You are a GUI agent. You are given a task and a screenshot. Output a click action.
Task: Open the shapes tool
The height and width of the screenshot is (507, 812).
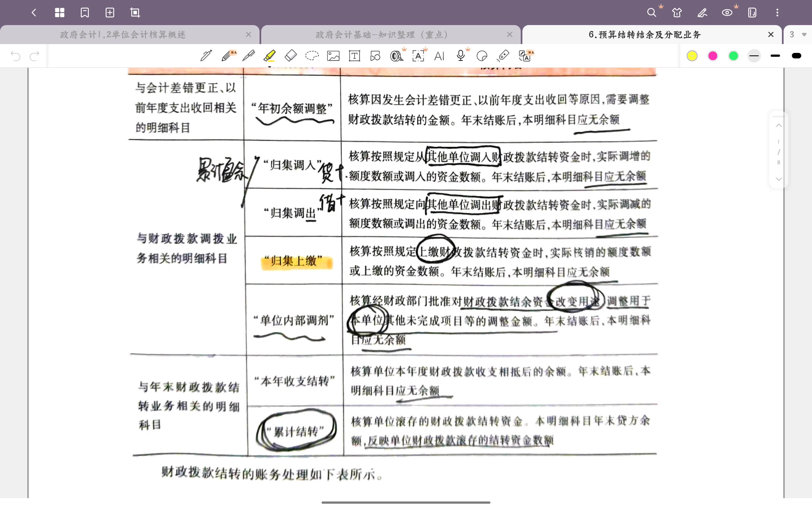[x=375, y=56]
